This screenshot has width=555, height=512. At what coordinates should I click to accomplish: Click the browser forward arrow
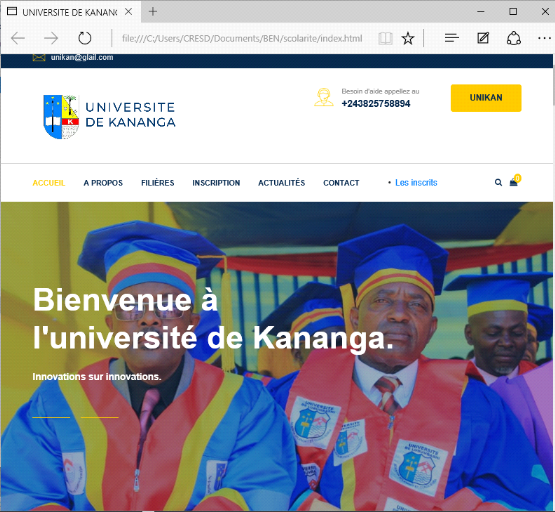click(51, 38)
